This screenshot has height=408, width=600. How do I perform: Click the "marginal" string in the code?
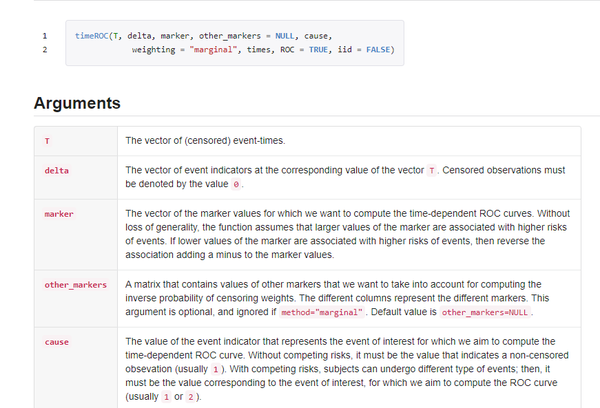point(216,50)
